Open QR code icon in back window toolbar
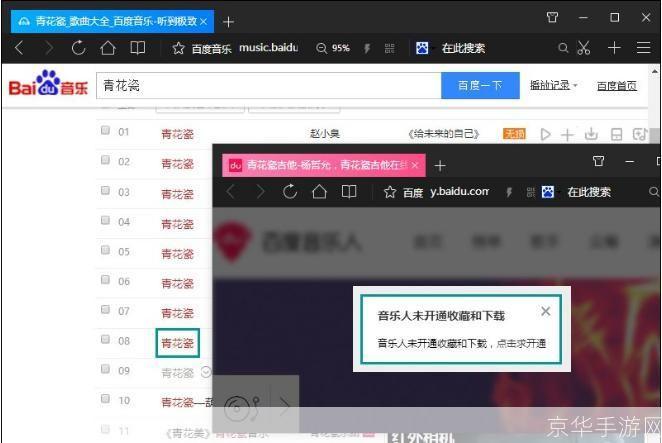 (x=389, y=48)
